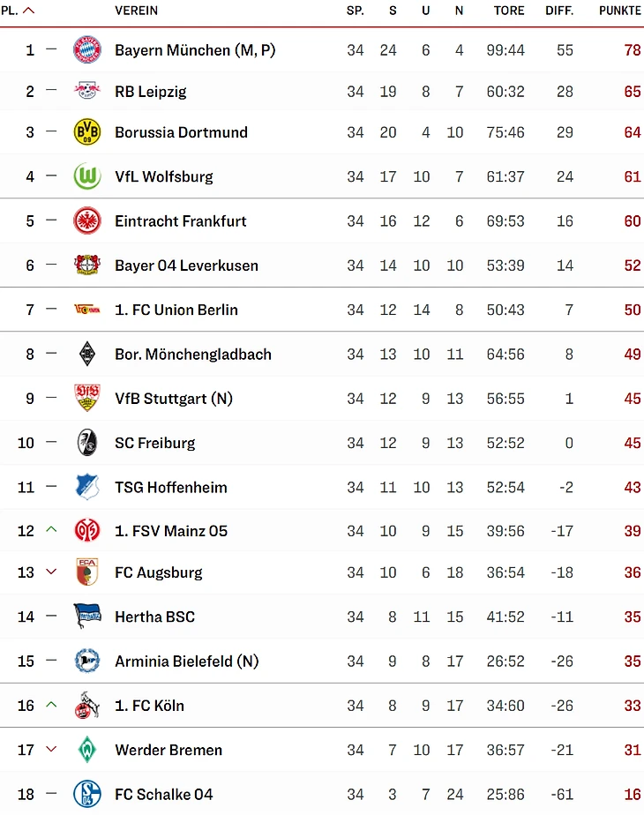
Task: Click the Hertha BSC flag logo
Action: [x=87, y=617]
